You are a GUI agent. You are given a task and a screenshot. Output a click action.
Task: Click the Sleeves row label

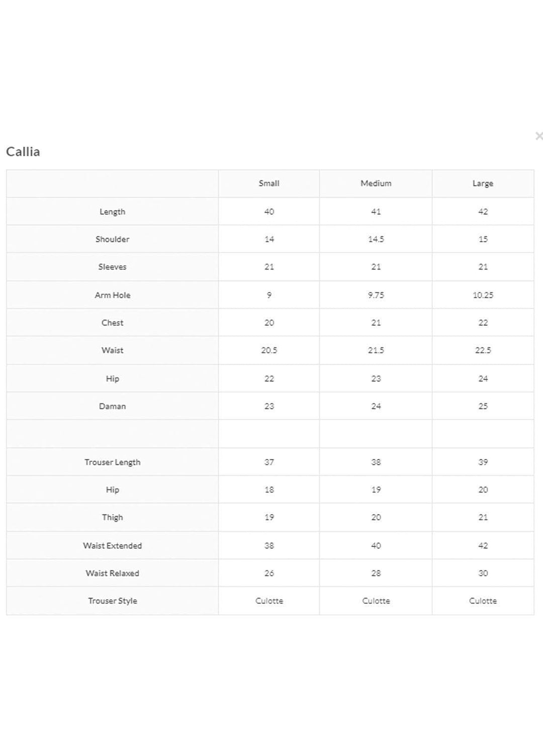(x=112, y=267)
